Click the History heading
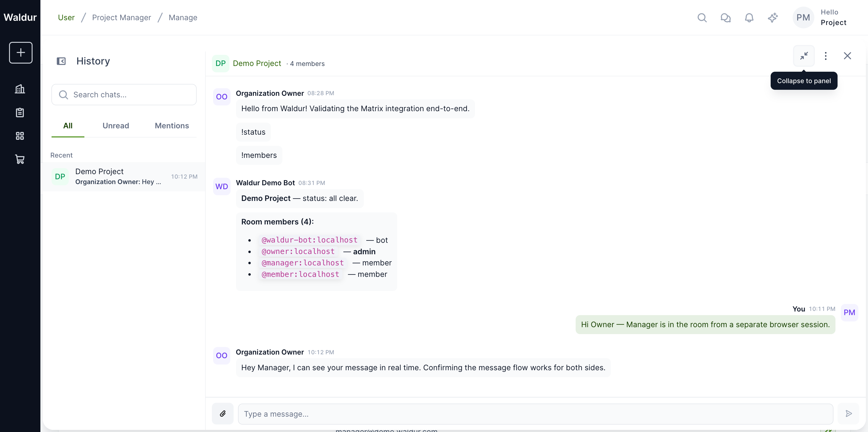 coord(93,61)
